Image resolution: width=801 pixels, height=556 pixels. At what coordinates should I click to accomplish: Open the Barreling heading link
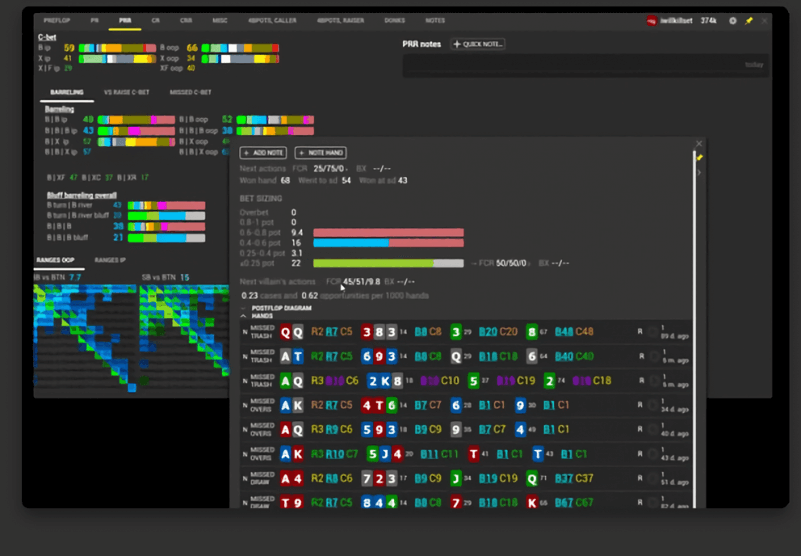pos(59,109)
